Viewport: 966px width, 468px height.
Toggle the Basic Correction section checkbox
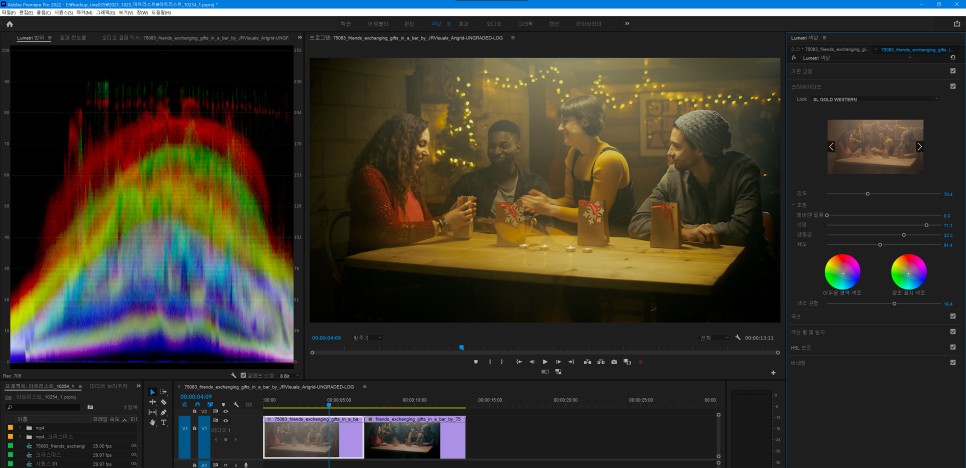click(953, 71)
